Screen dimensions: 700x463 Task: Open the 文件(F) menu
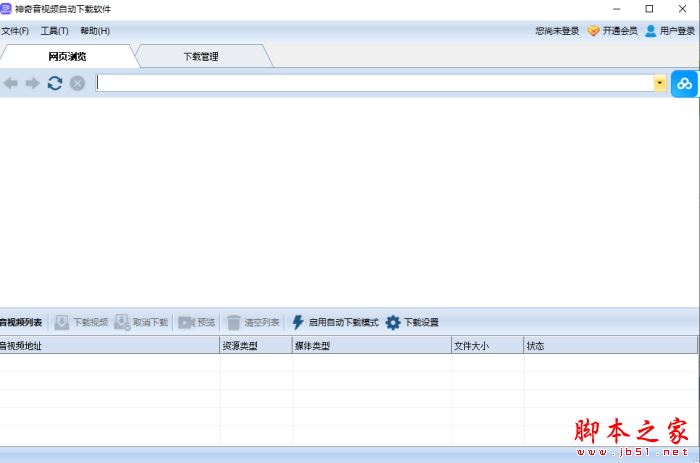point(15,31)
